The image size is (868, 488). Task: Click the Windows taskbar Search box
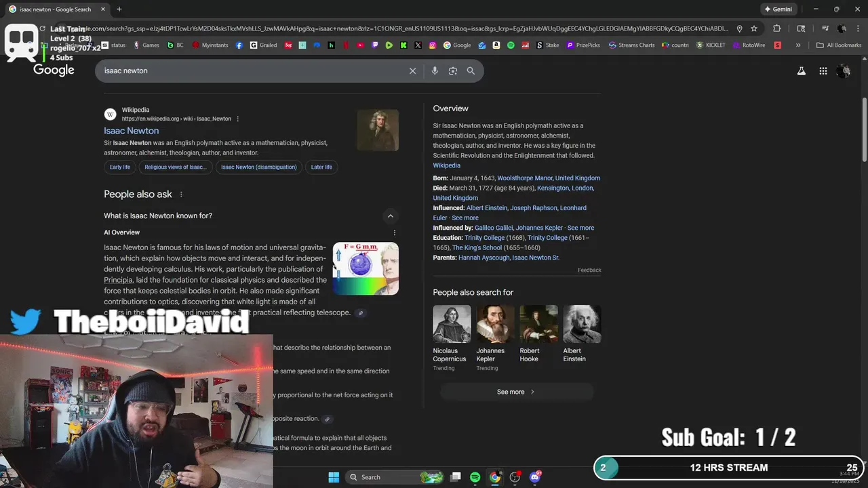click(395, 477)
